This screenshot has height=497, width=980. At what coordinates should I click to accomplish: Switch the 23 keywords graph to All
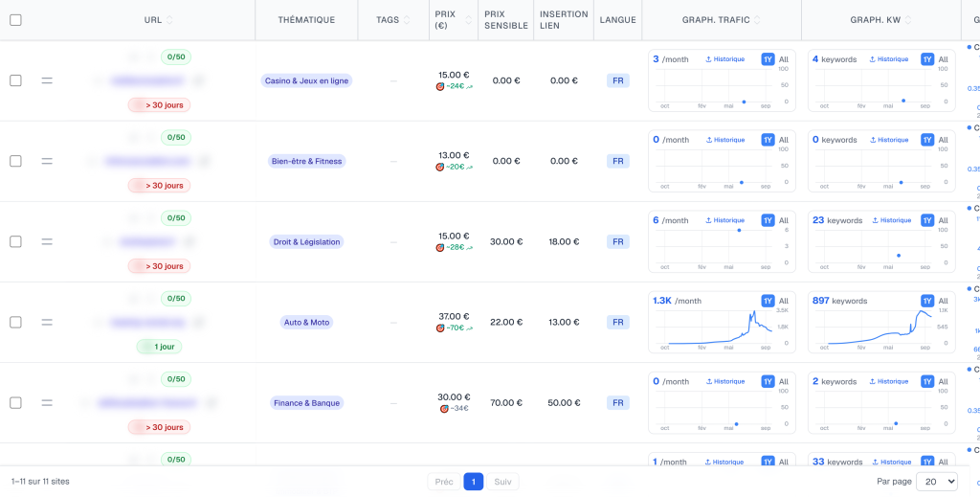click(943, 220)
